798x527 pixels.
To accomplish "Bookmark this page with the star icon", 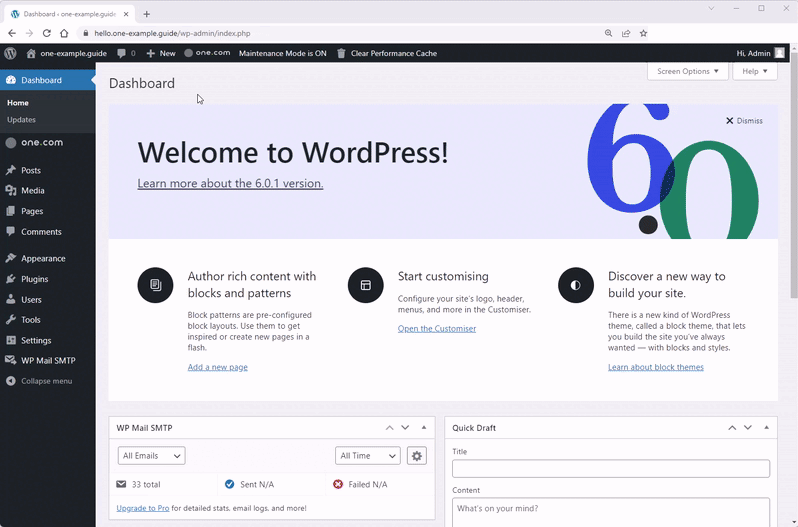I will 643,33.
